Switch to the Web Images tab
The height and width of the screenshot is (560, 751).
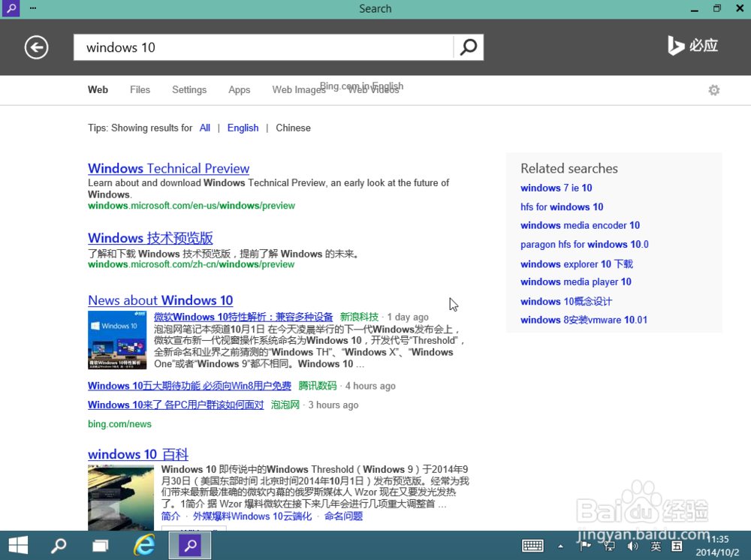point(299,89)
